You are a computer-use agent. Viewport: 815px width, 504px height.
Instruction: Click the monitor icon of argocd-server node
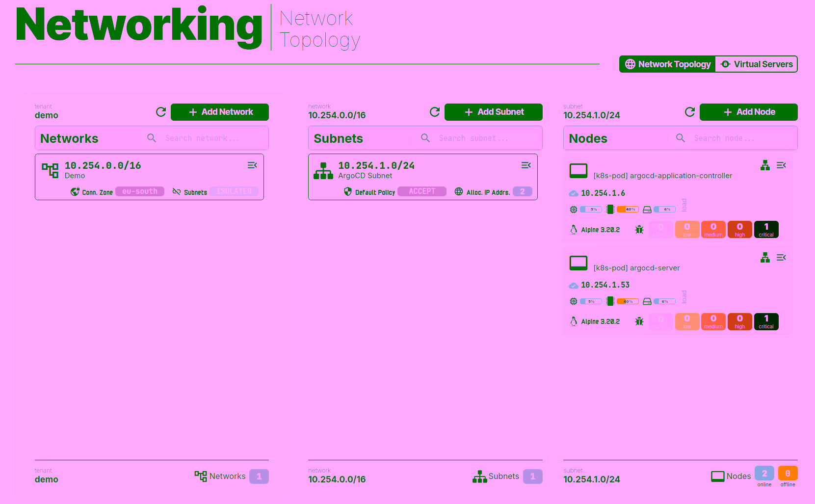click(x=578, y=263)
